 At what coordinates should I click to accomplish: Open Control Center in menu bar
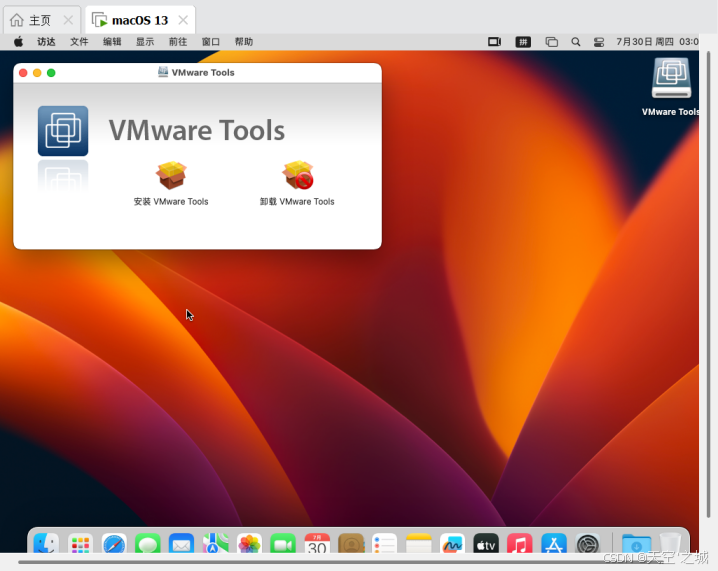point(599,42)
